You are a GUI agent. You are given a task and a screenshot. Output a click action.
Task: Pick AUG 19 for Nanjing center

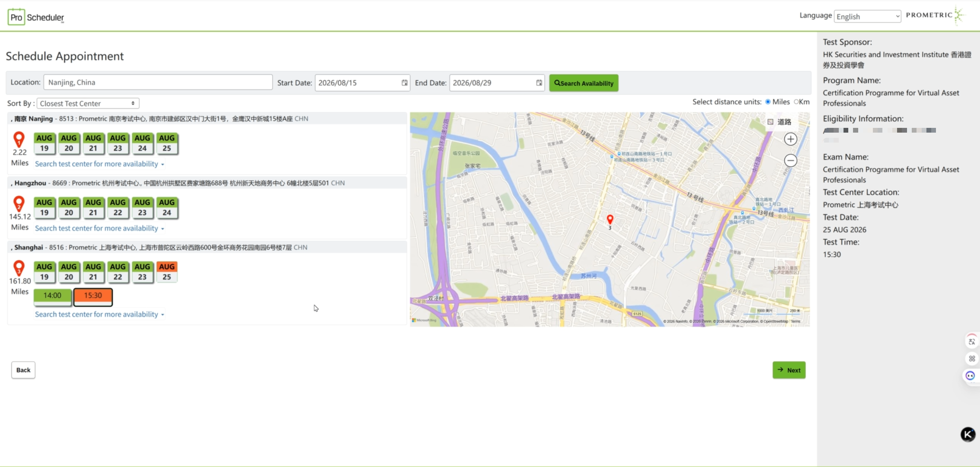(x=44, y=143)
